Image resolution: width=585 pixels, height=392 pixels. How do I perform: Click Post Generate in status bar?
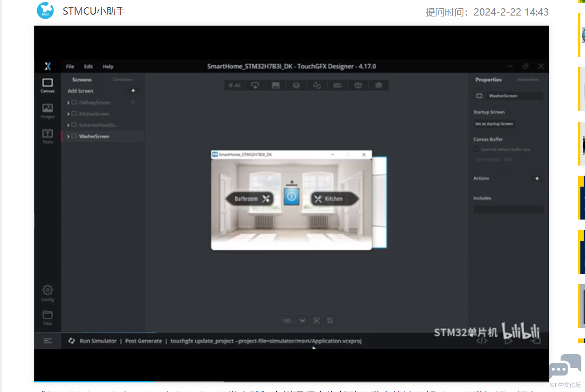tap(144, 341)
